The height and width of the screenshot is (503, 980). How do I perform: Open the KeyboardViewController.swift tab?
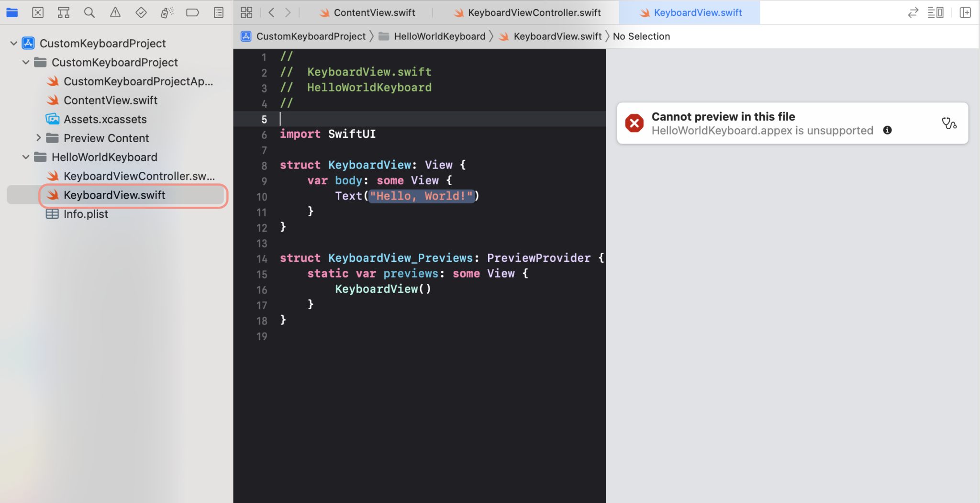point(526,12)
